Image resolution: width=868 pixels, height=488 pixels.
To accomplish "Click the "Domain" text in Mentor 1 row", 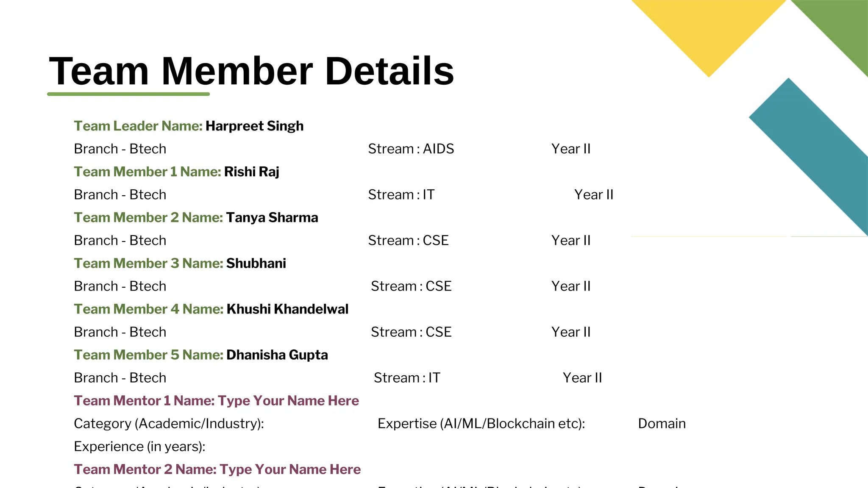I will (662, 424).
